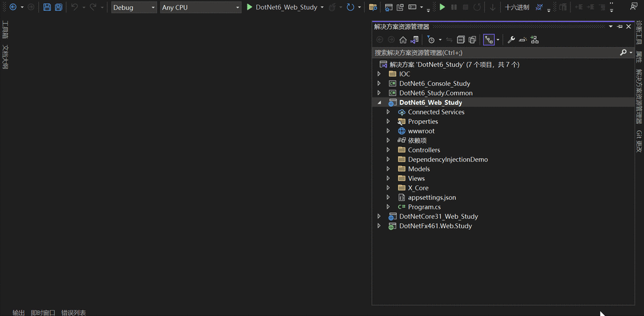Open the Solution Explorer window options dropdown arrow
Screen dimensions: 644x316
610,27
